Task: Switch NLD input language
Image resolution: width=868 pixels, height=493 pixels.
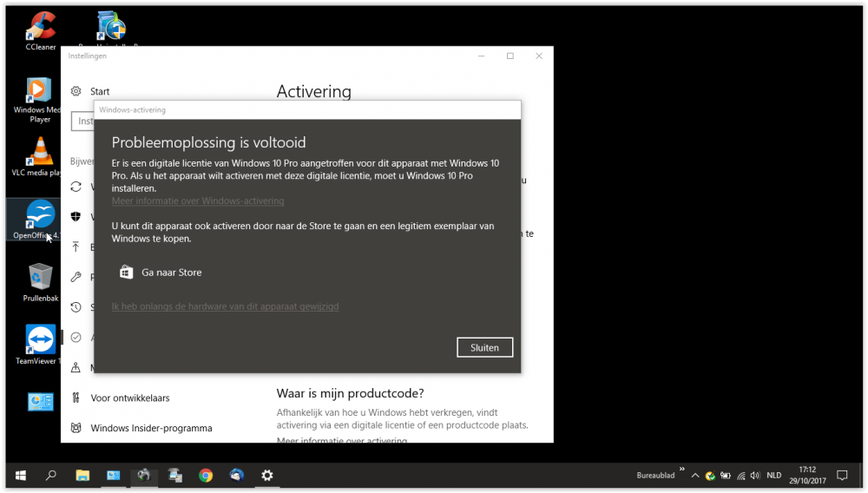Action: click(774, 476)
